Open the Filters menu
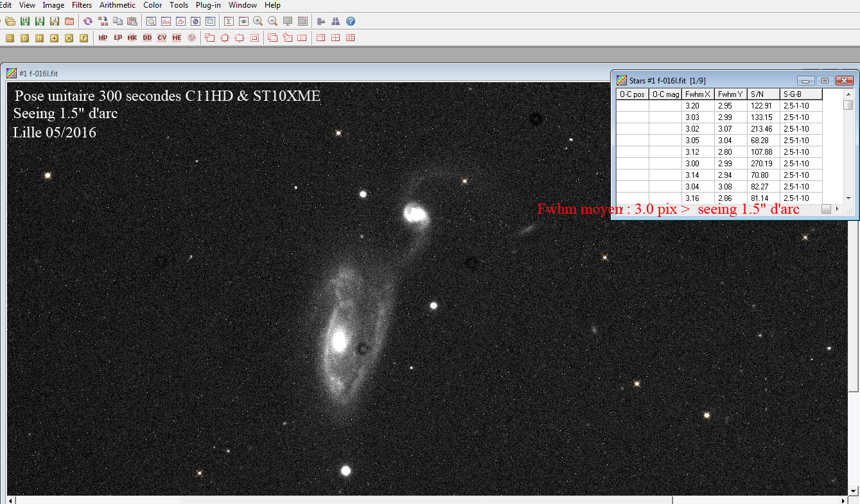 pyautogui.click(x=82, y=5)
